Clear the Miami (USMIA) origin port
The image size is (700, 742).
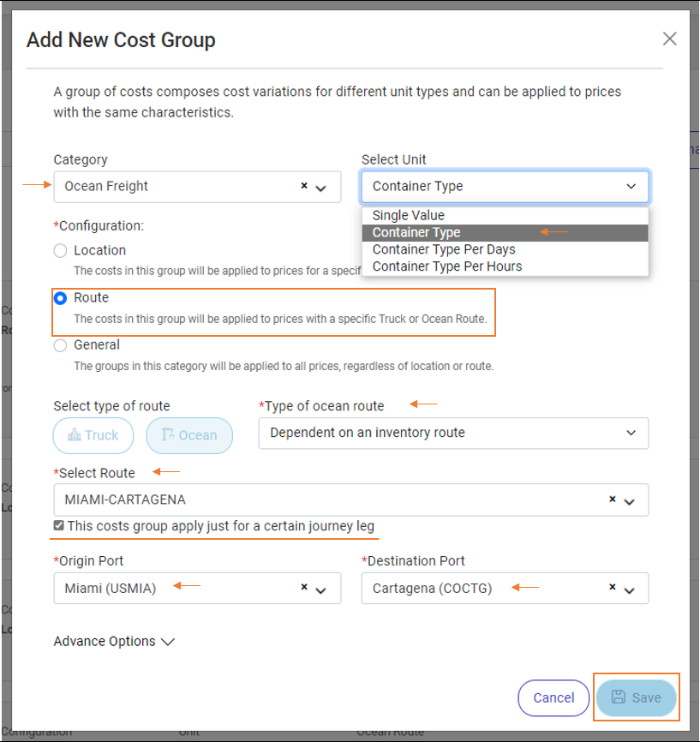click(304, 587)
